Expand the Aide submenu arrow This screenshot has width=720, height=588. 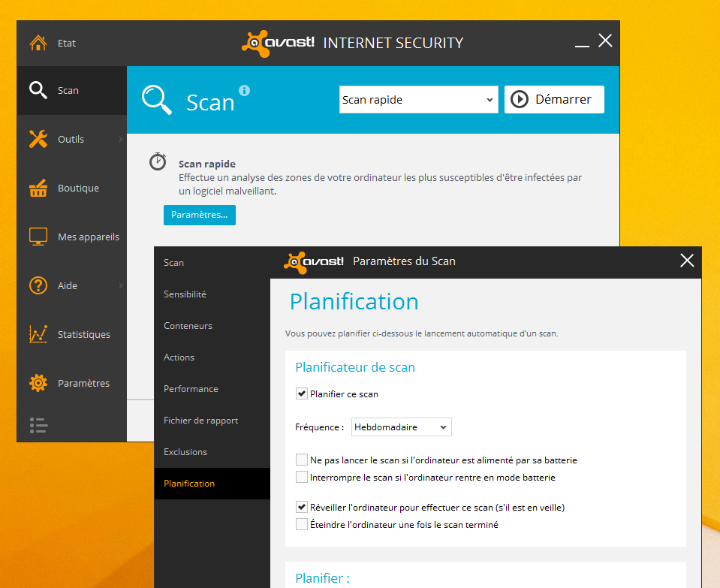click(x=121, y=285)
